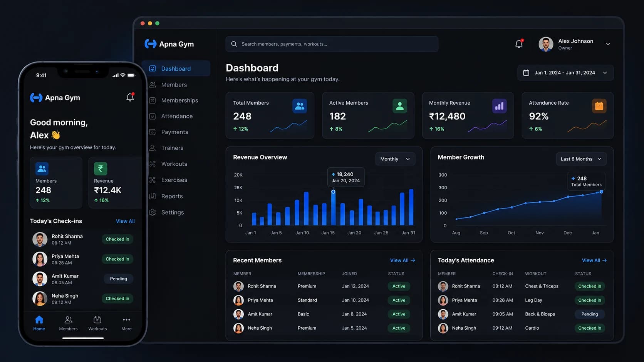Tap Rohit Sharma's Checked In badge on phone
The width and height of the screenshot is (644, 362).
[117, 239]
